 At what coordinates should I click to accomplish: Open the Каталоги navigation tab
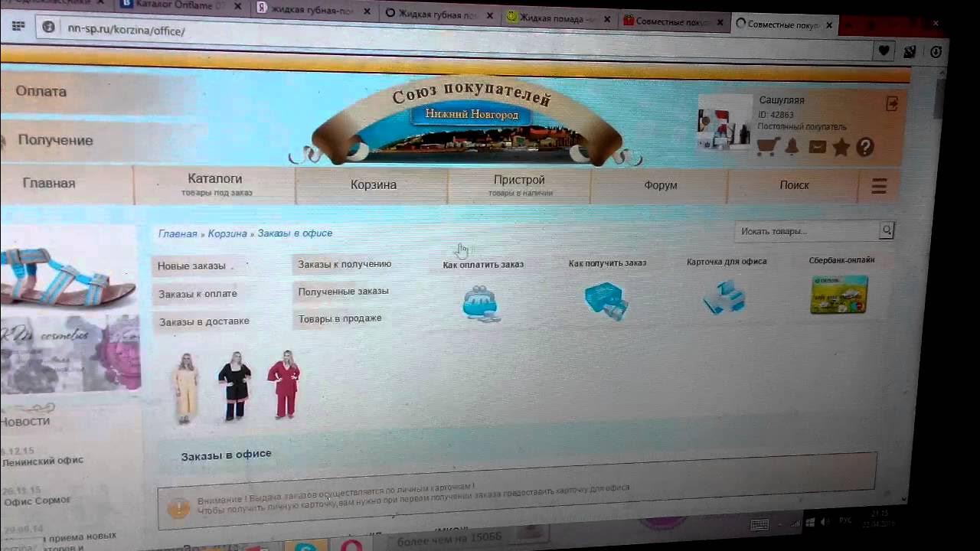pyautogui.click(x=215, y=184)
